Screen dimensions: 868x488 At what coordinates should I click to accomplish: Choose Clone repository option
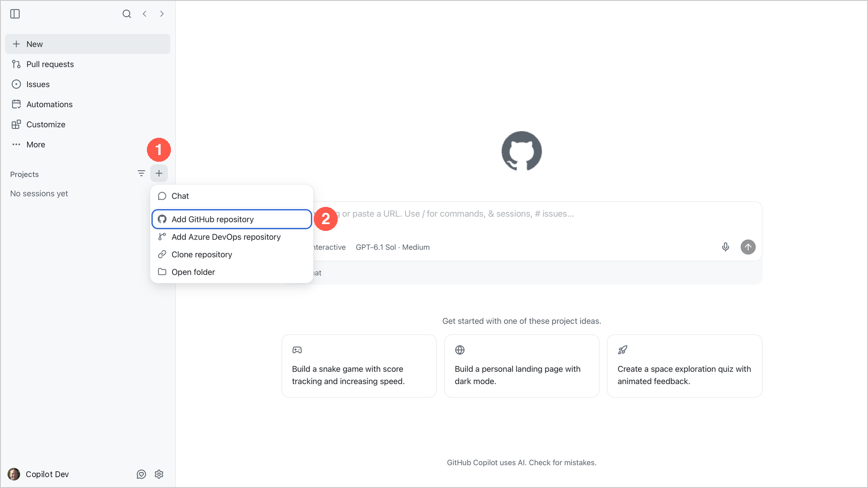[x=232, y=254]
